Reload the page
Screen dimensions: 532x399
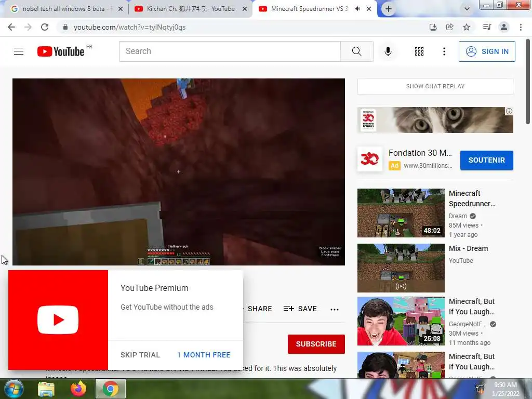pyautogui.click(x=45, y=27)
